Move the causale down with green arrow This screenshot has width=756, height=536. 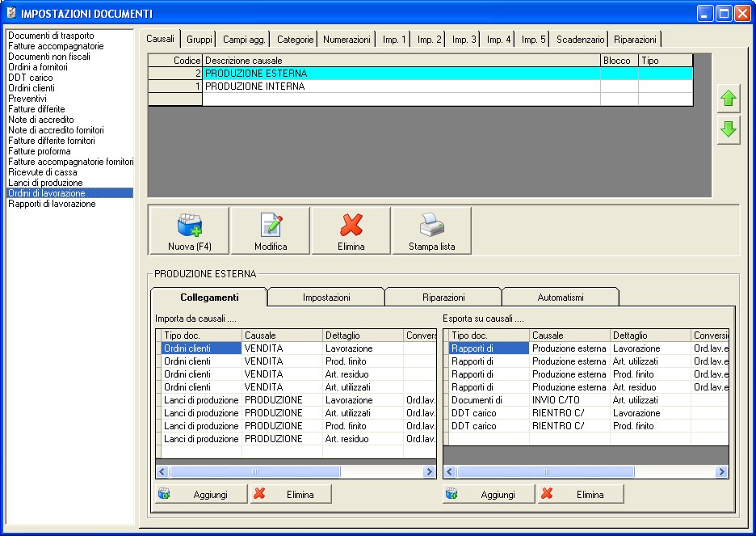[x=729, y=129]
